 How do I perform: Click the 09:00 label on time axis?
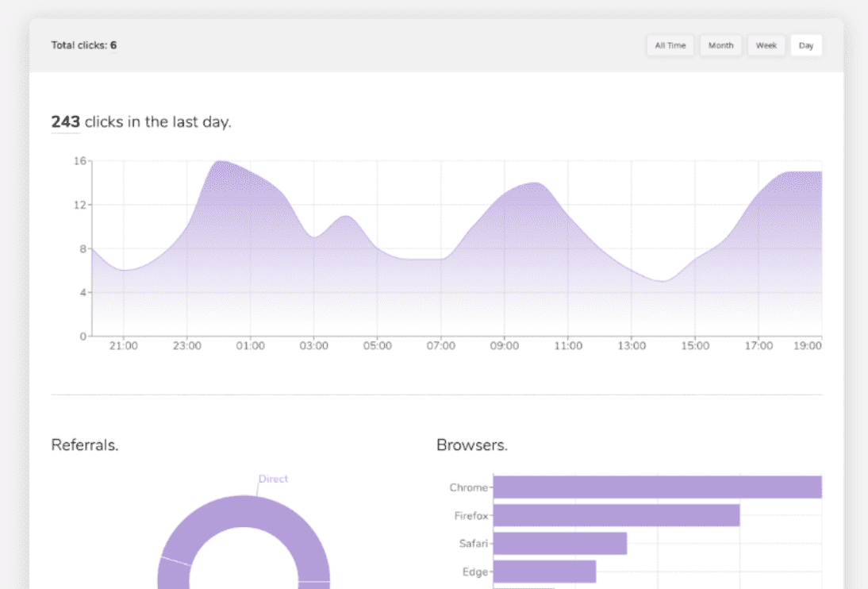pyautogui.click(x=505, y=346)
